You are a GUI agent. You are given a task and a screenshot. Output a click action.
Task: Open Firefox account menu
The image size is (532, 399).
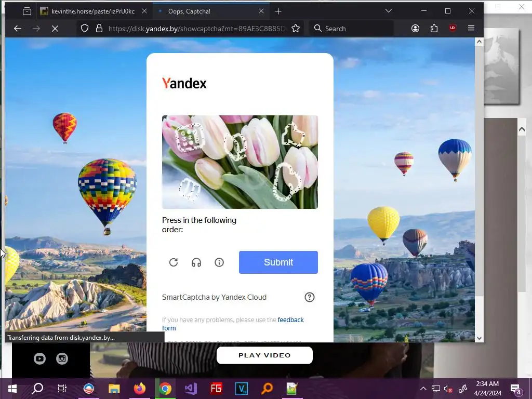(x=415, y=29)
